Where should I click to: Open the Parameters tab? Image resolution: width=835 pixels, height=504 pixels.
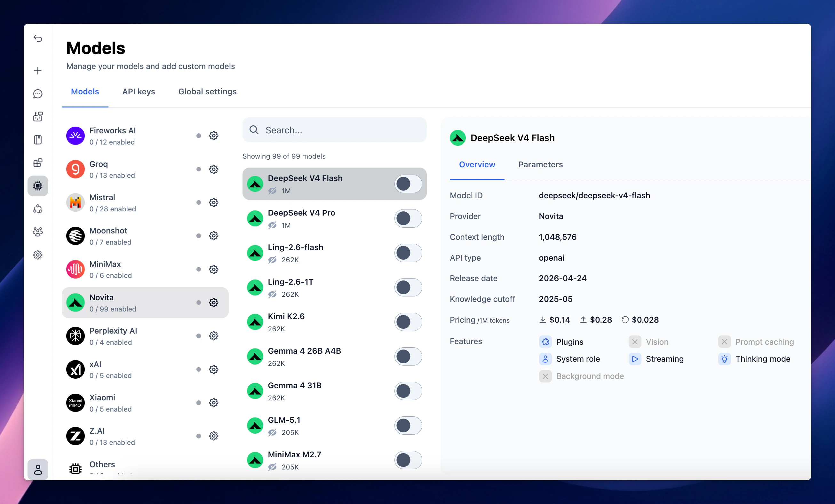(541, 165)
